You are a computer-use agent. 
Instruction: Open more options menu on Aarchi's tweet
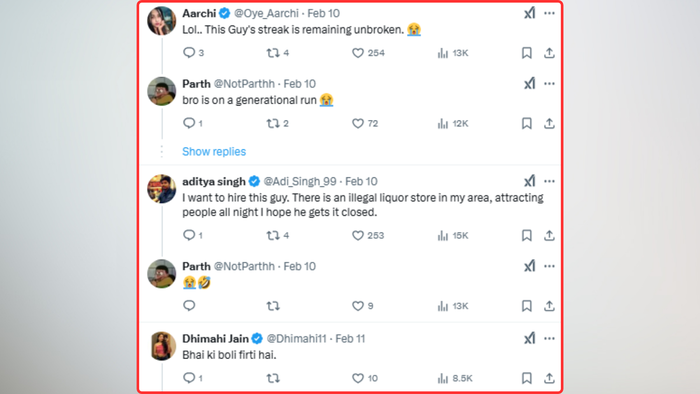point(550,13)
